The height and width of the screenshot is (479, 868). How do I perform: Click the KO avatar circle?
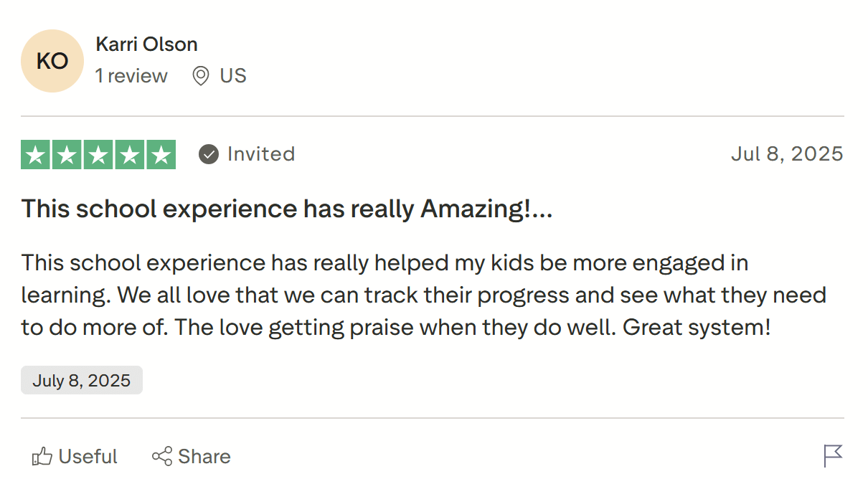52,61
